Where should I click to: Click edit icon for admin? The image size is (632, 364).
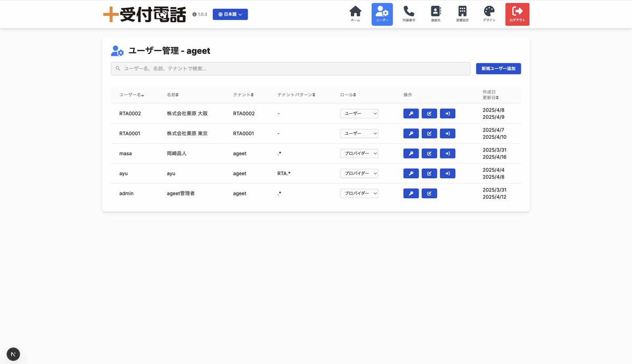(429, 194)
